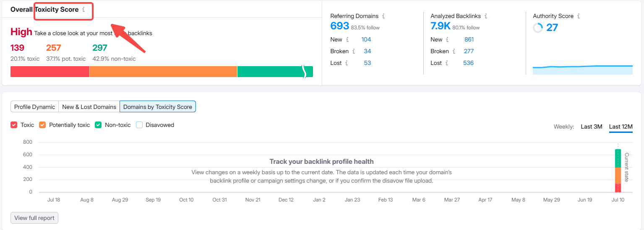The height and width of the screenshot is (230, 644).
Task: Toggle the Potentially toxic checkbox
Action: pyautogui.click(x=42, y=125)
